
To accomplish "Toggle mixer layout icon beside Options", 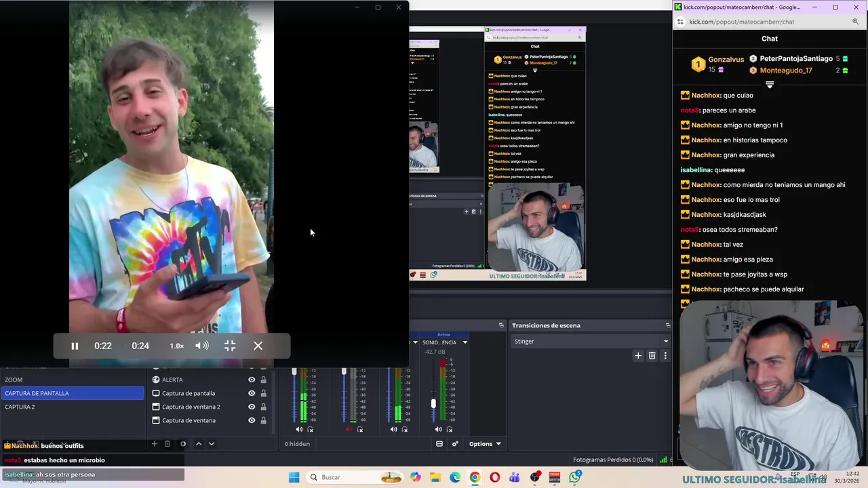I will pos(439,444).
